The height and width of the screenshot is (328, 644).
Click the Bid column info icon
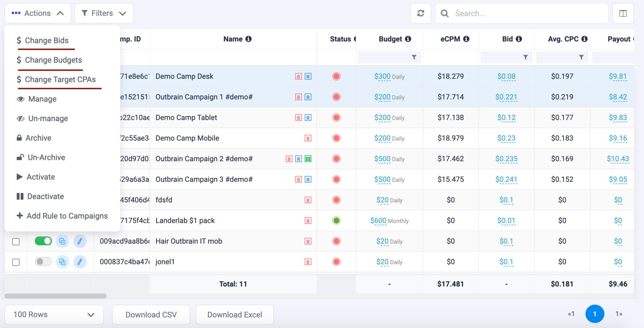(519, 39)
